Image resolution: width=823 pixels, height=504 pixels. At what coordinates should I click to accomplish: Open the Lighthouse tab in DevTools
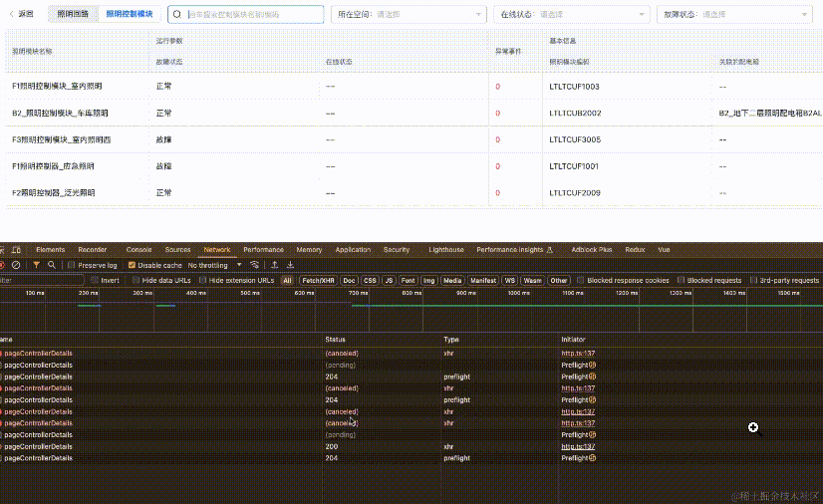point(445,250)
